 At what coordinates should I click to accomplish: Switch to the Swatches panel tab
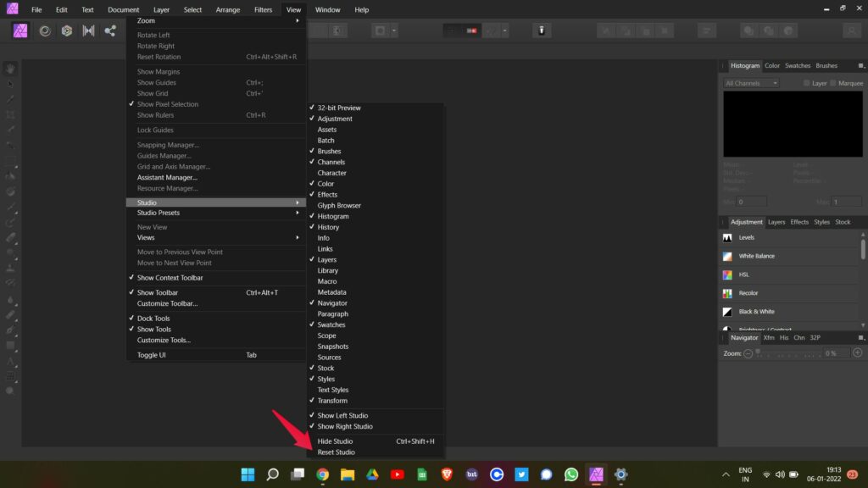[x=797, y=65]
